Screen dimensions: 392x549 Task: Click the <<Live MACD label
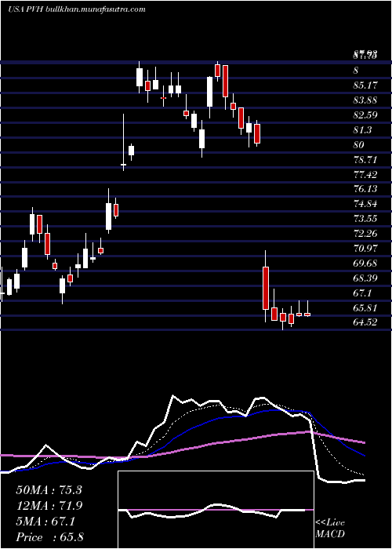click(330, 529)
